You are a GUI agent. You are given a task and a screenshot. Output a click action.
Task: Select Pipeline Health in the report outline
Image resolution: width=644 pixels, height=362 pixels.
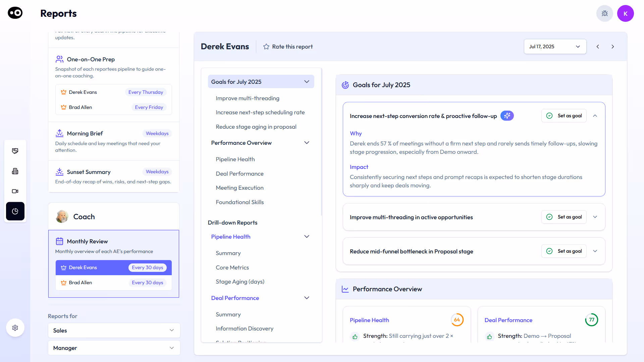230,237
